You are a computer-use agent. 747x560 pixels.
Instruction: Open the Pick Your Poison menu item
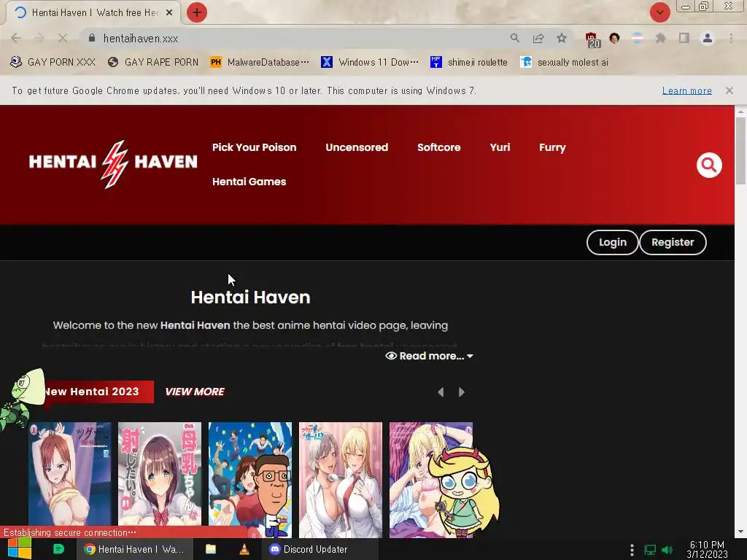click(255, 147)
